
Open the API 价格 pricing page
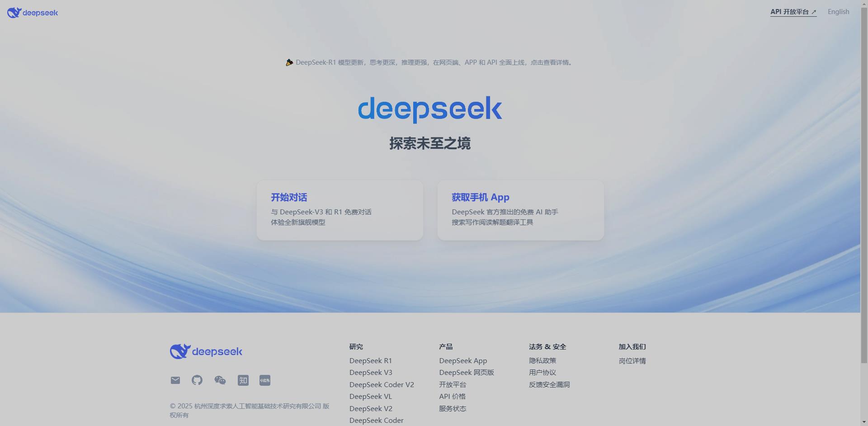click(453, 396)
